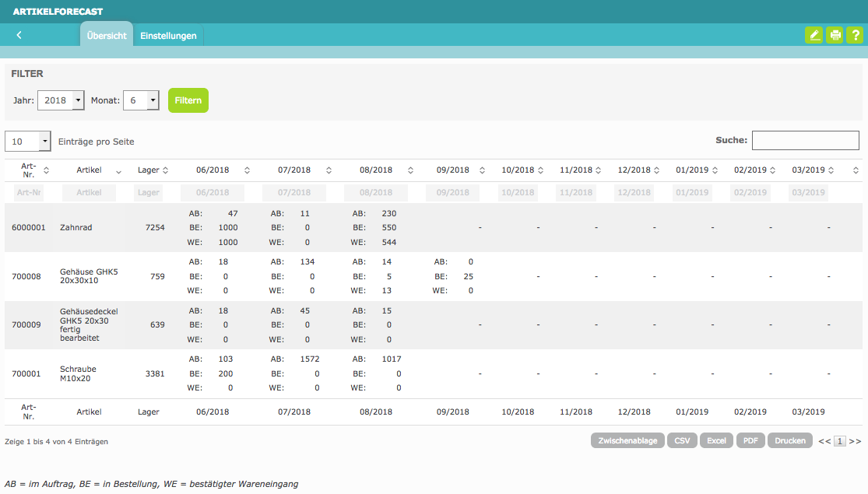Sort by Artikel column header arrow

pyautogui.click(x=118, y=171)
